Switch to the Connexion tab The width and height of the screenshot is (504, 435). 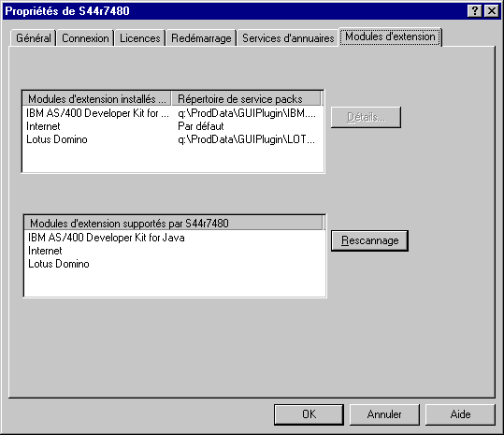(x=85, y=38)
